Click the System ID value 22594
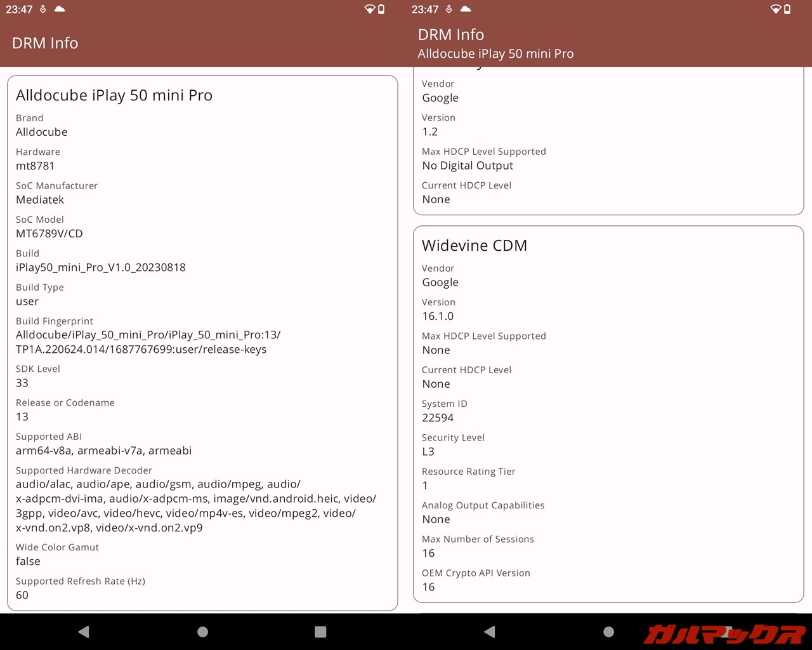 (438, 418)
